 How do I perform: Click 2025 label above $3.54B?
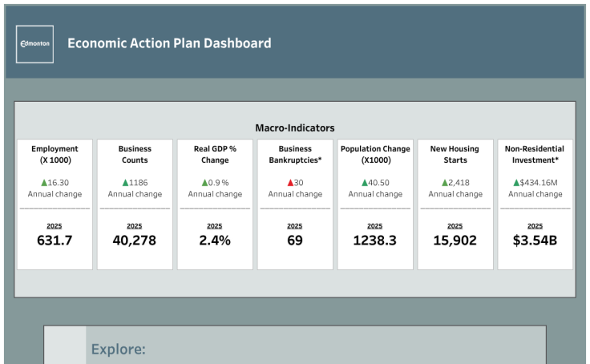(x=535, y=226)
